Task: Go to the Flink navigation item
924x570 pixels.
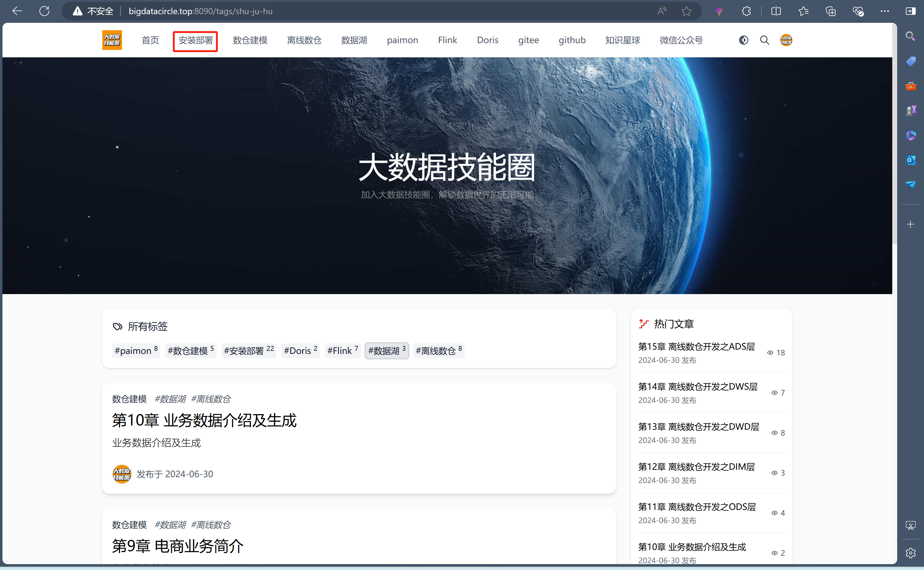Action: 447,40
